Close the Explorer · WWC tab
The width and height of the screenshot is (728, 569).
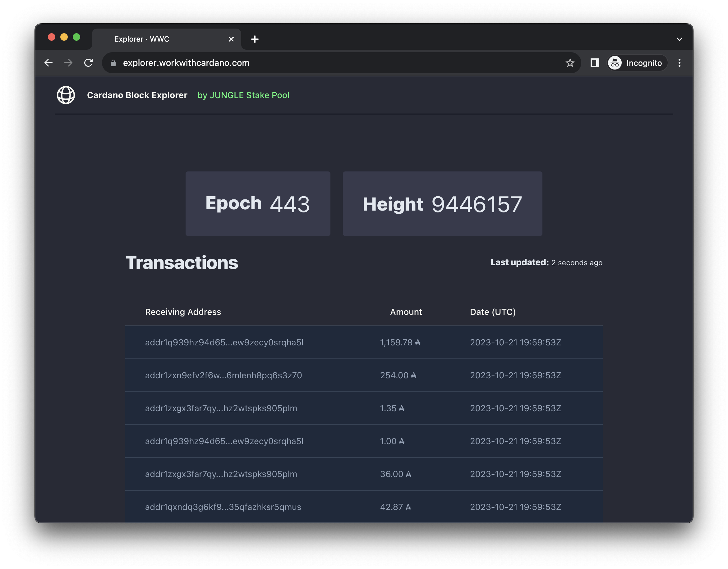[x=231, y=39]
